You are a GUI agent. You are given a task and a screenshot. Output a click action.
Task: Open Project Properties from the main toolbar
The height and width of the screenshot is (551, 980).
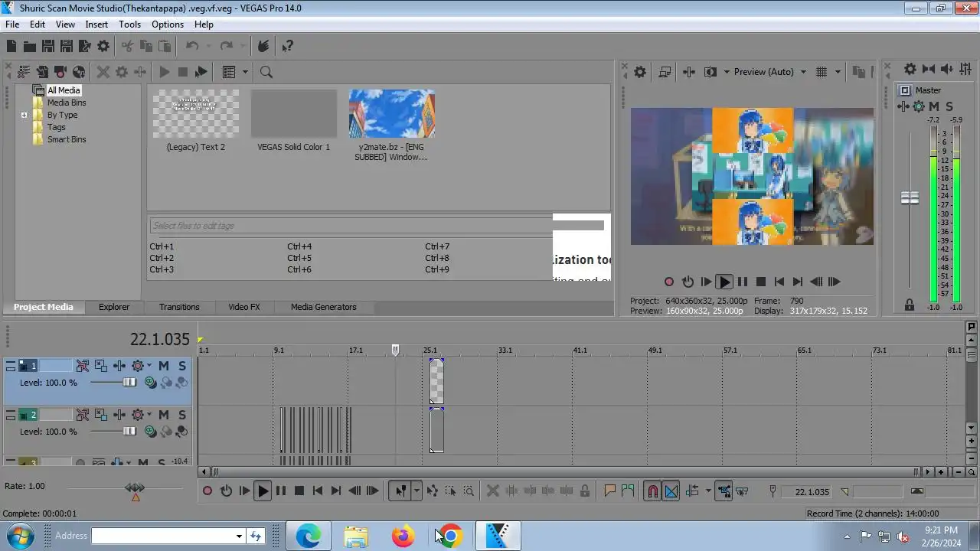click(103, 47)
